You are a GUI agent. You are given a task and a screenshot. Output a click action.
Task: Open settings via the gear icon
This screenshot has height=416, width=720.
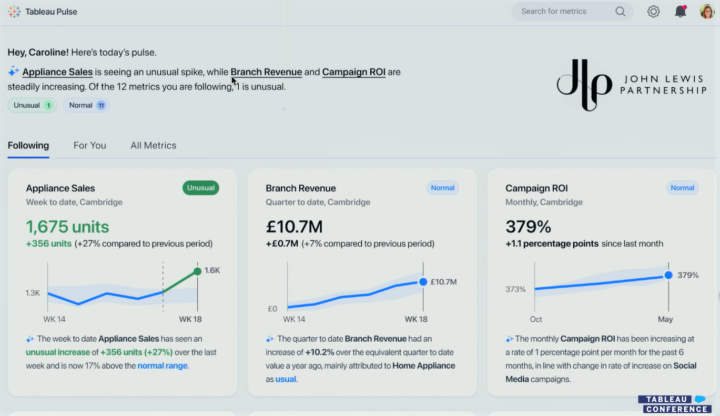click(x=653, y=11)
